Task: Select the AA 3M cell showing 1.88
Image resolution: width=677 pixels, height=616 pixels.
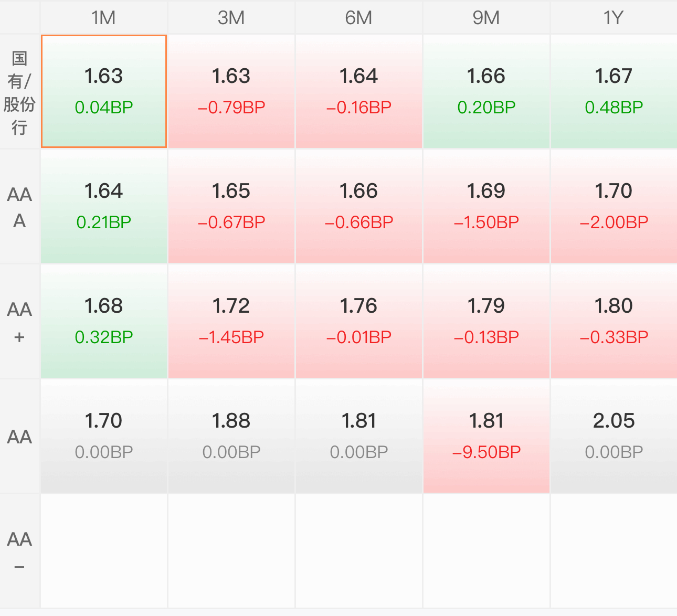Action: 231,436
